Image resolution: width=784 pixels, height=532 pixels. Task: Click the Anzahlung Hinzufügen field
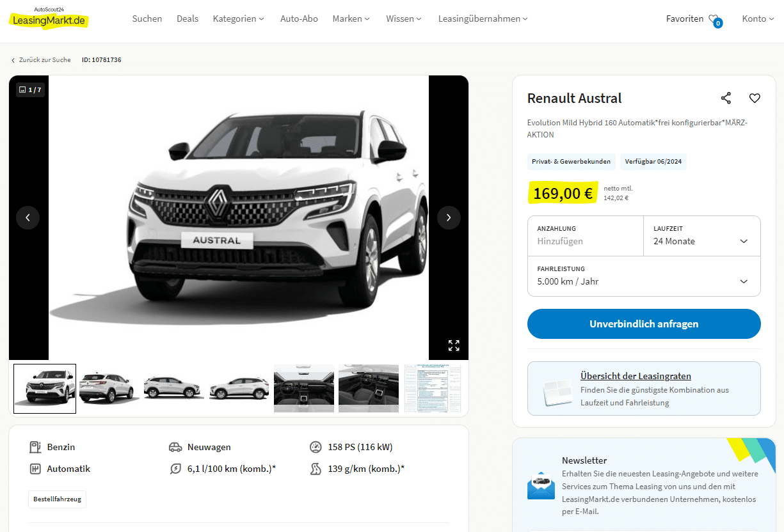click(586, 236)
